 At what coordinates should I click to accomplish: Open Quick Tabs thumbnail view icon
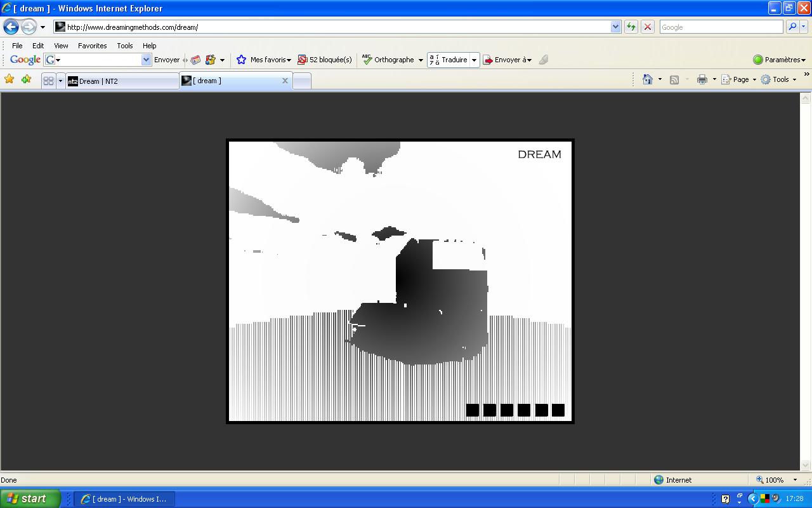click(x=48, y=81)
